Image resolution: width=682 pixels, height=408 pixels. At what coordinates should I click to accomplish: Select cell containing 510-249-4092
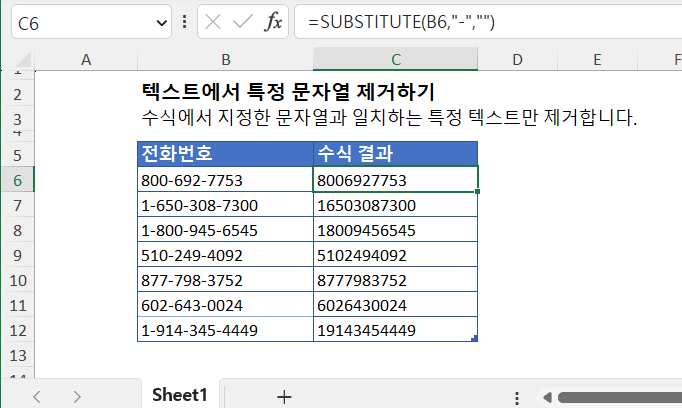(225, 255)
